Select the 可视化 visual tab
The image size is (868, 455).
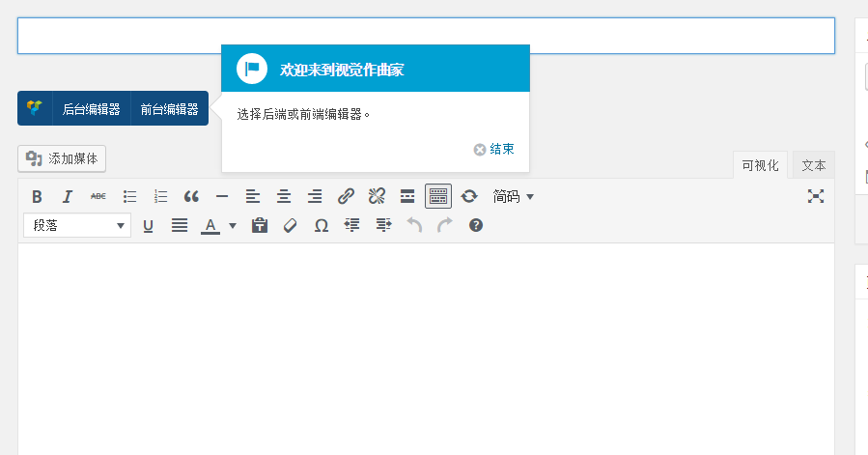(760, 165)
